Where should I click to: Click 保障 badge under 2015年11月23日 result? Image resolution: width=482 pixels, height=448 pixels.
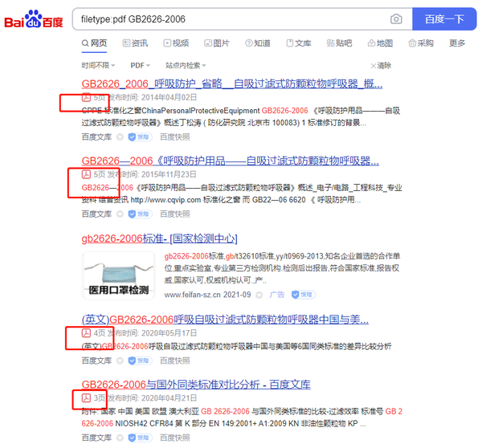tap(140, 214)
